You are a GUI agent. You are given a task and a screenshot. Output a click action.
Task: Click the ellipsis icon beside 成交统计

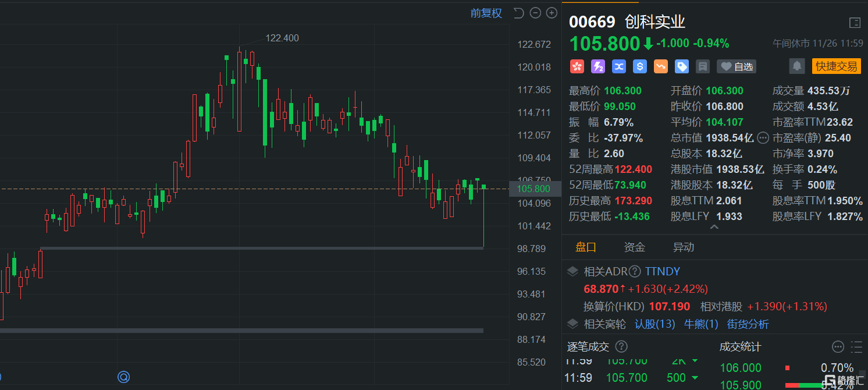pos(838,347)
